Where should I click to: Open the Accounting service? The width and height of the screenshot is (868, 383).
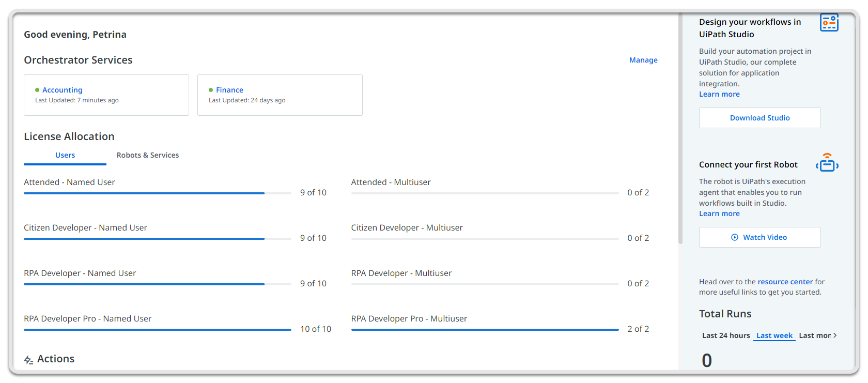click(63, 90)
